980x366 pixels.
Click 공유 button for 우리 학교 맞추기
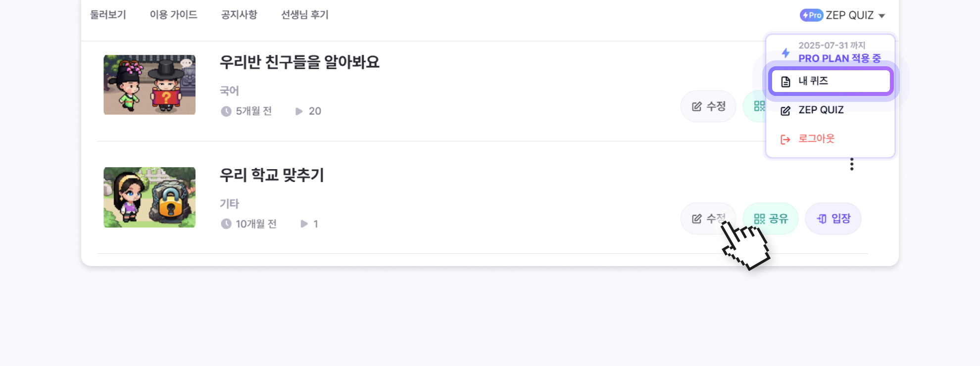point(771,219)
